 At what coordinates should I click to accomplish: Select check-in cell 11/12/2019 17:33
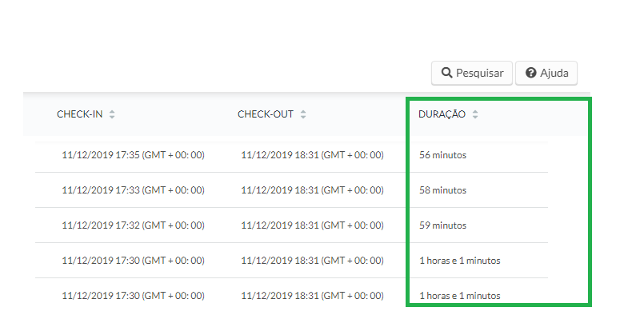coord(133,190)
